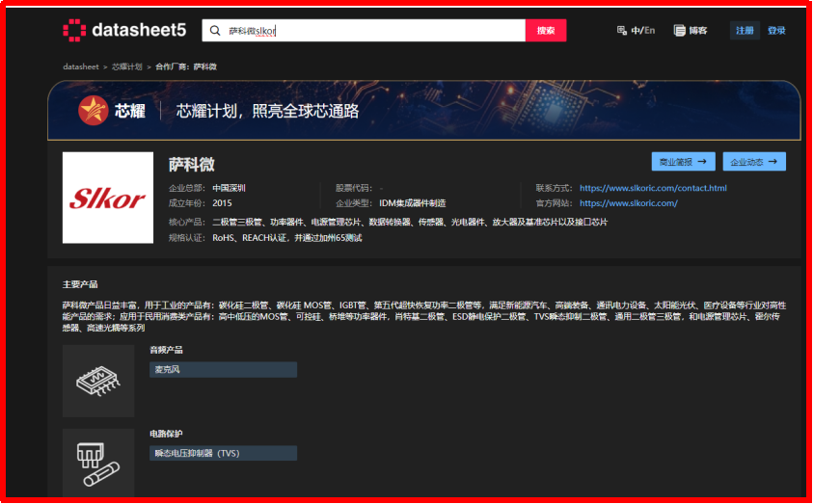Open official website www.slkoric.com link
The height and width of the screenshot is (504, 813).
[x=629, y=203]
